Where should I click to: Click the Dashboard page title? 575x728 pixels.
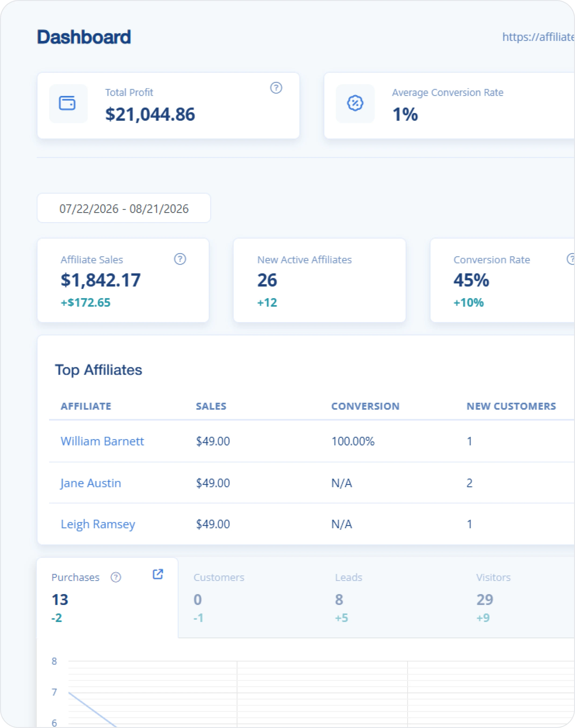coord(84,37)
